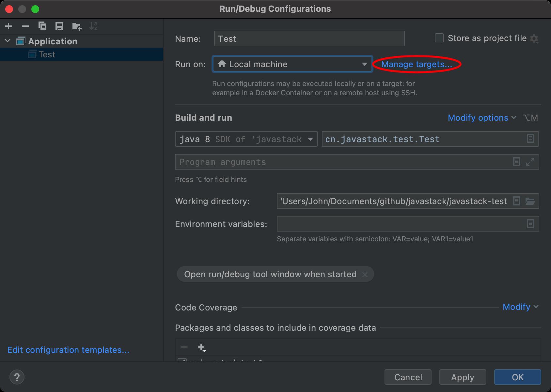Create new folder with toolbar folder icon
551x392 pixels.
[76, 26]
